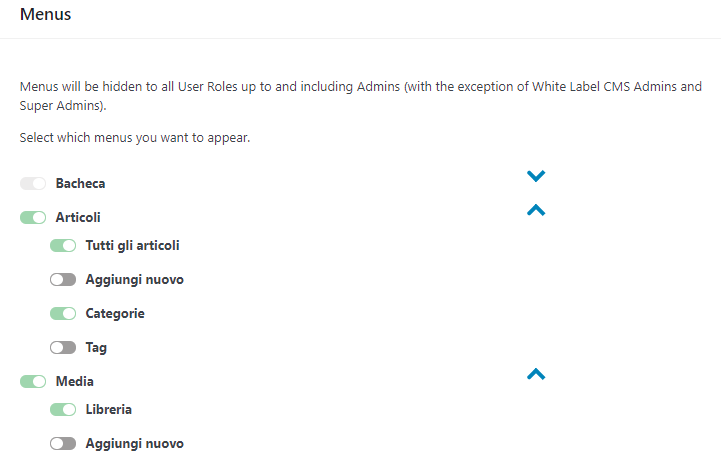Screen dimensions: 721x460
Task: Turn off the Tutti gli articoli switch
Action: [x=63, y=245]
